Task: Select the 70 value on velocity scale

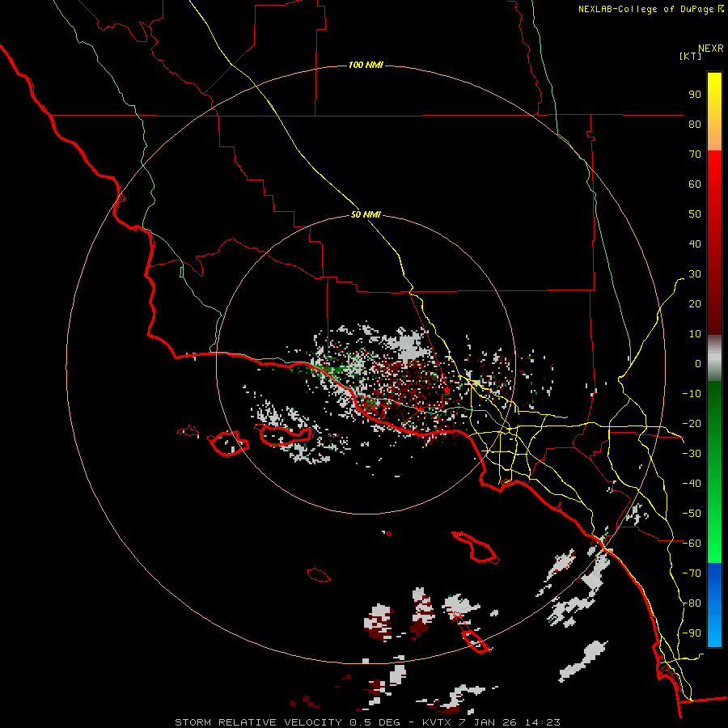Action: tap(695, 154)
